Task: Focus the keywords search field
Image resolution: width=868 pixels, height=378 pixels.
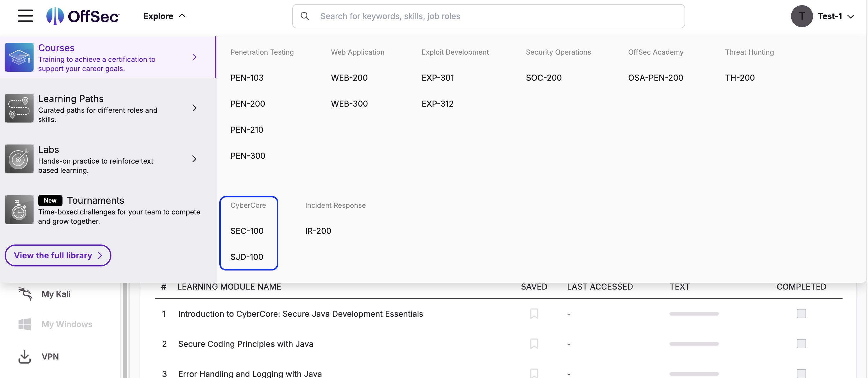Action: coord(488,16)
